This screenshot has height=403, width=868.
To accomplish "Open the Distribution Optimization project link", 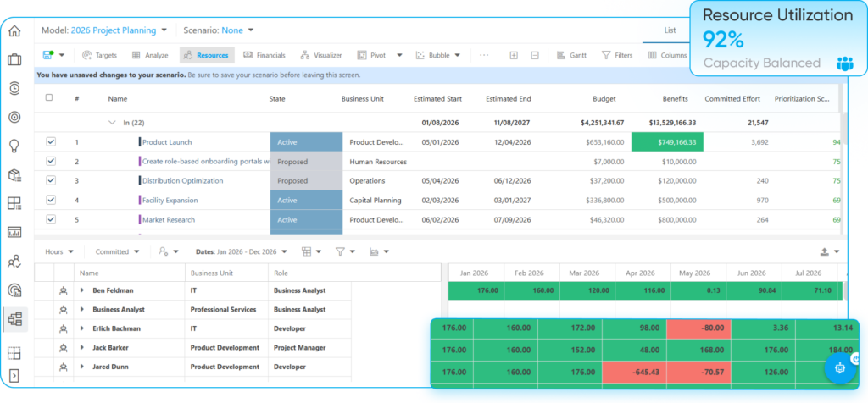I will click(183, 181).
